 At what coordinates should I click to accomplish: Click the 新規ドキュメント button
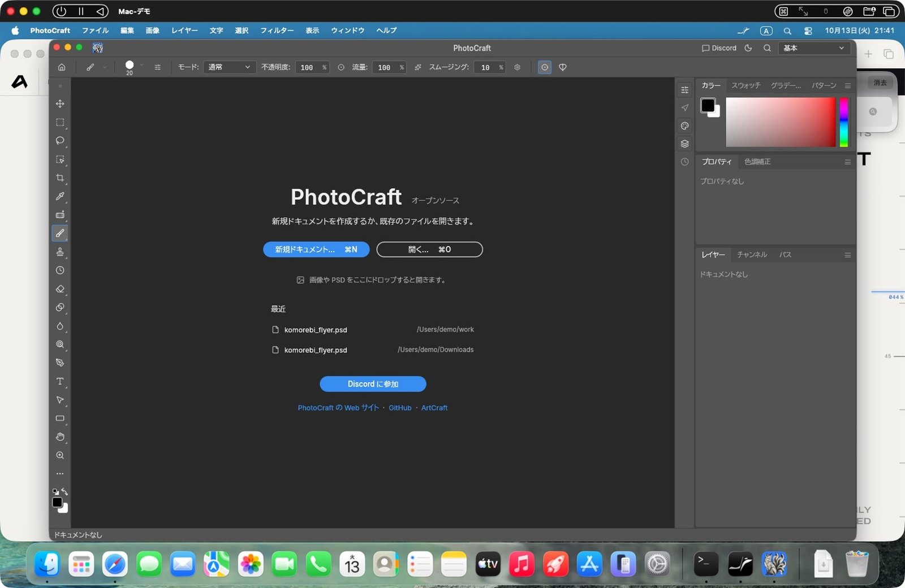316,249
